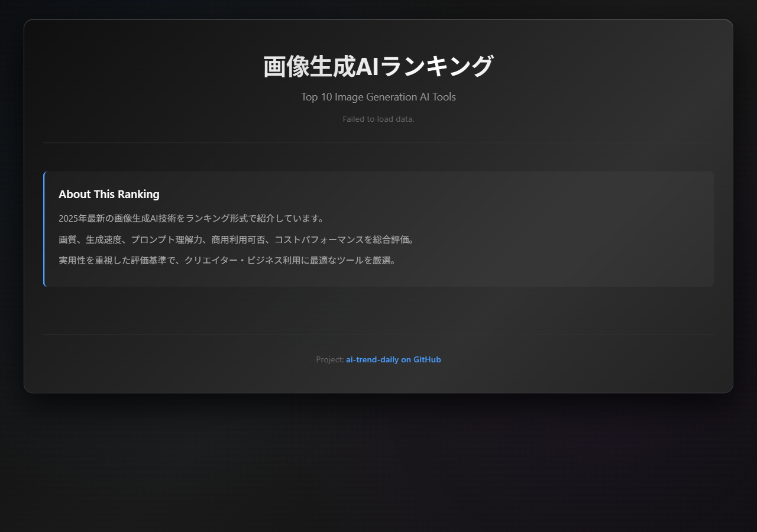
Task: Click the paragraph starting with 2025年最新の
Action: 191,219
